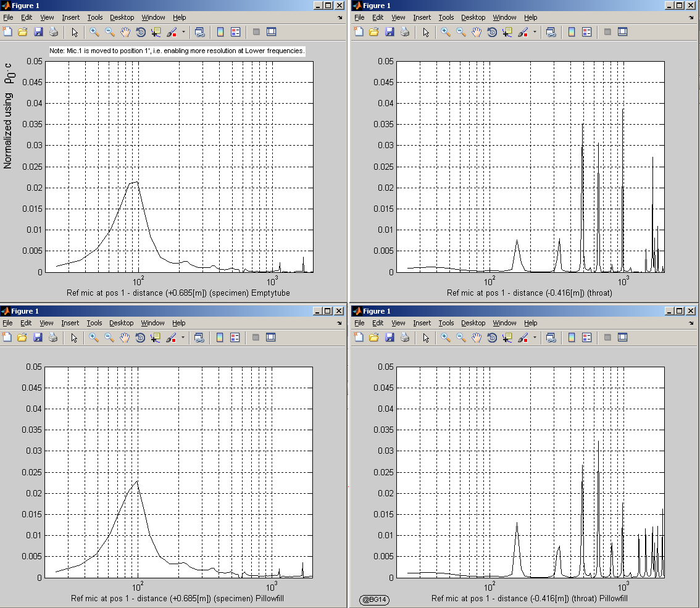Image resolution: width=700 pixels, height=608 pixels.
Task: Activate Zoom Out in specimen Pillowfill window
Action: (x=109, y=338)
